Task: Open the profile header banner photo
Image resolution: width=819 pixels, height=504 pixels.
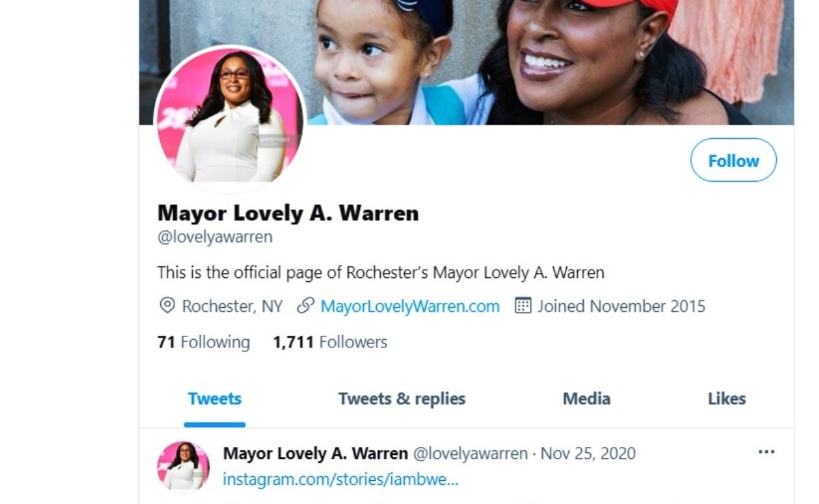Action: click(466, 62)
